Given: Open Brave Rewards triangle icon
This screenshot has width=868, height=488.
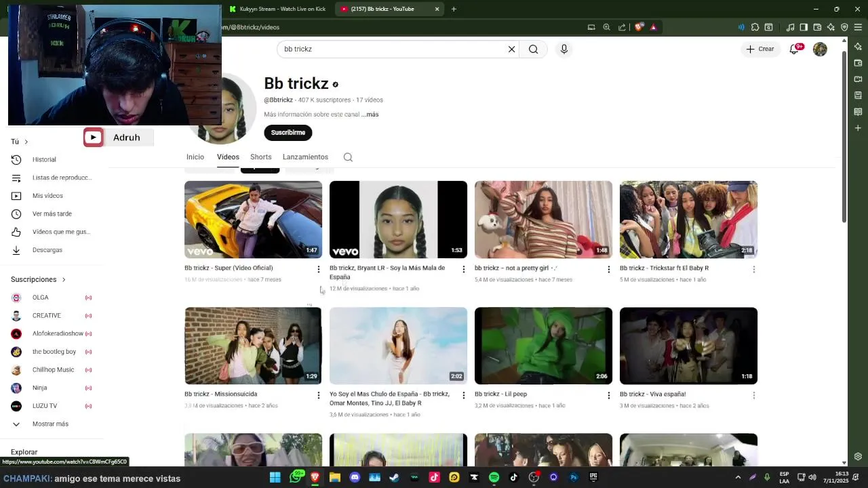Looking at the screenshot, I should click(x=654, y=27).
